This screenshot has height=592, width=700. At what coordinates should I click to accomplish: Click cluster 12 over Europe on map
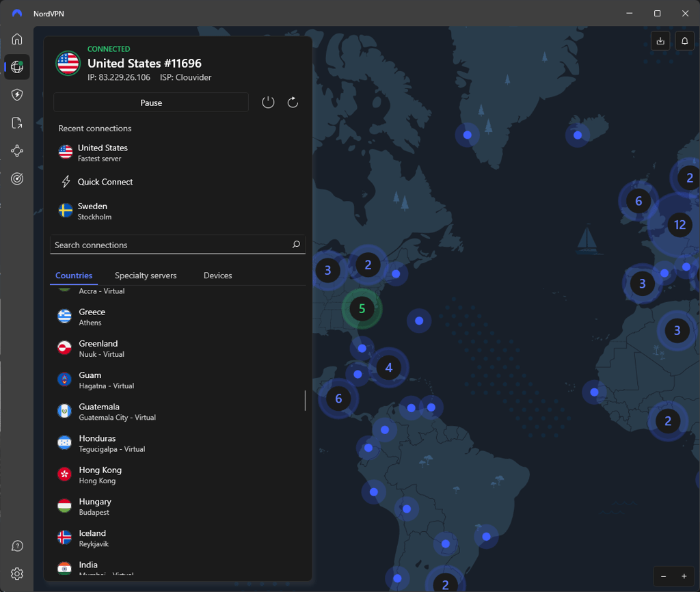click(679, 225)
